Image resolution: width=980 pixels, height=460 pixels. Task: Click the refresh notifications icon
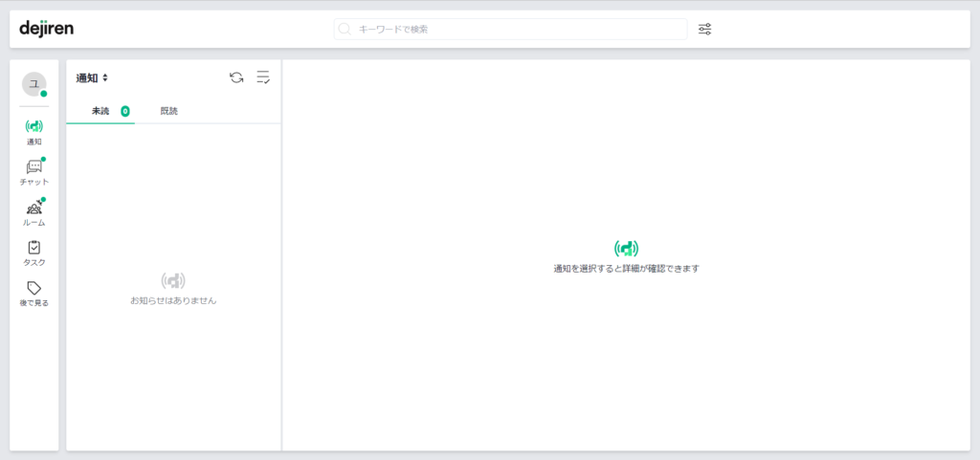(236, 78)
